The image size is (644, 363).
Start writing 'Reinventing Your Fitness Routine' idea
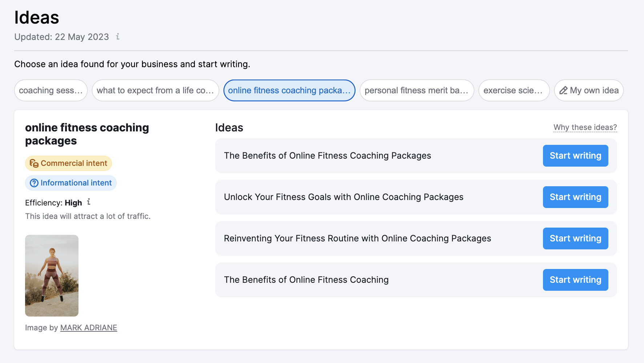point(576,238)
